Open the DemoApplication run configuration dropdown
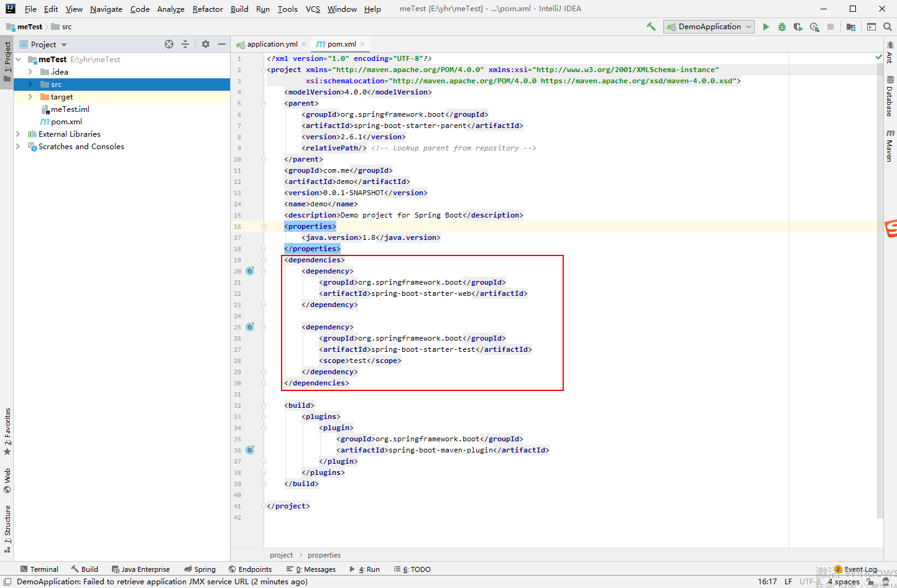The image size is (897, 588). point(709,27)
